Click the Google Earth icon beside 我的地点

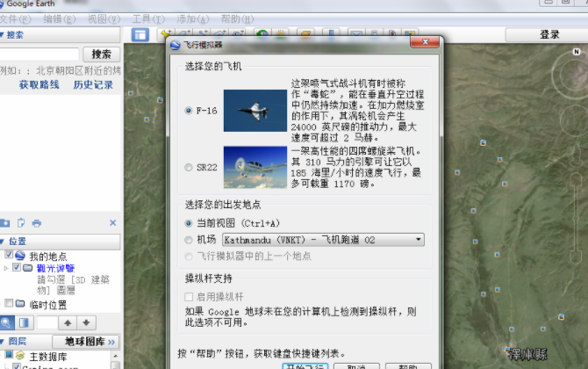20,256
